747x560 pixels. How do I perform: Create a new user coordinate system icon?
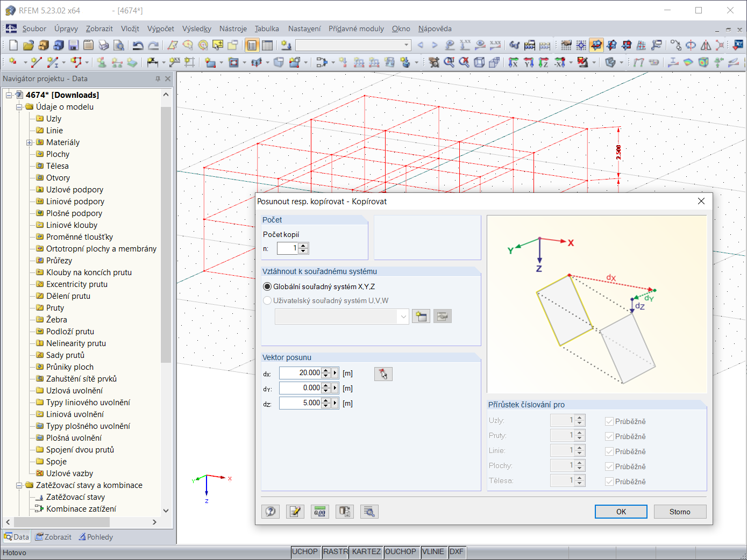click(x=421, y=317)
